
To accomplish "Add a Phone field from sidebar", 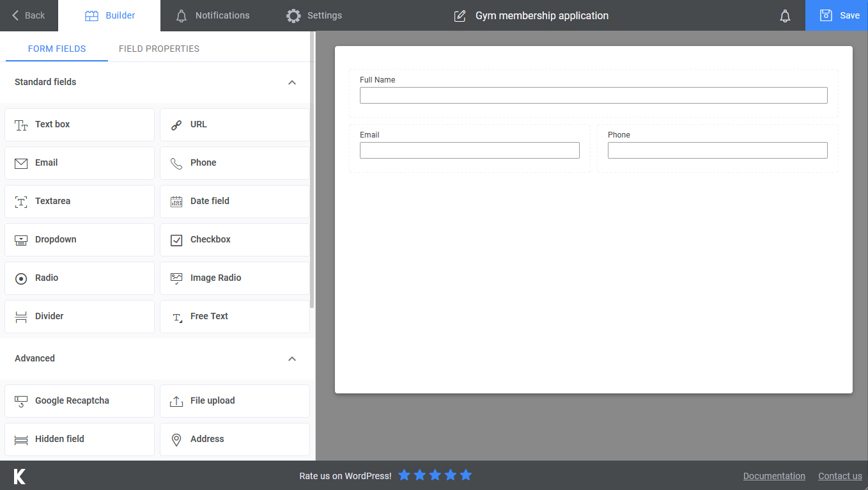I will [235, 163].
